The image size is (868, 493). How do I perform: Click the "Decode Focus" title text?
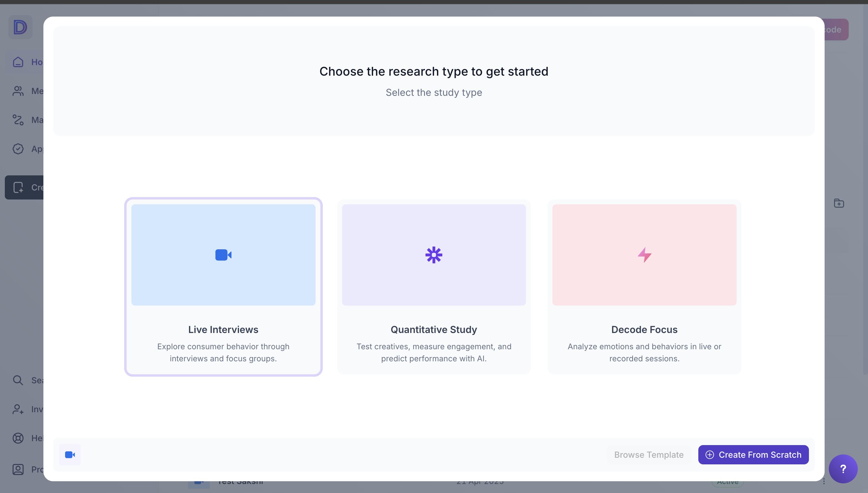[x=644, y=329]
